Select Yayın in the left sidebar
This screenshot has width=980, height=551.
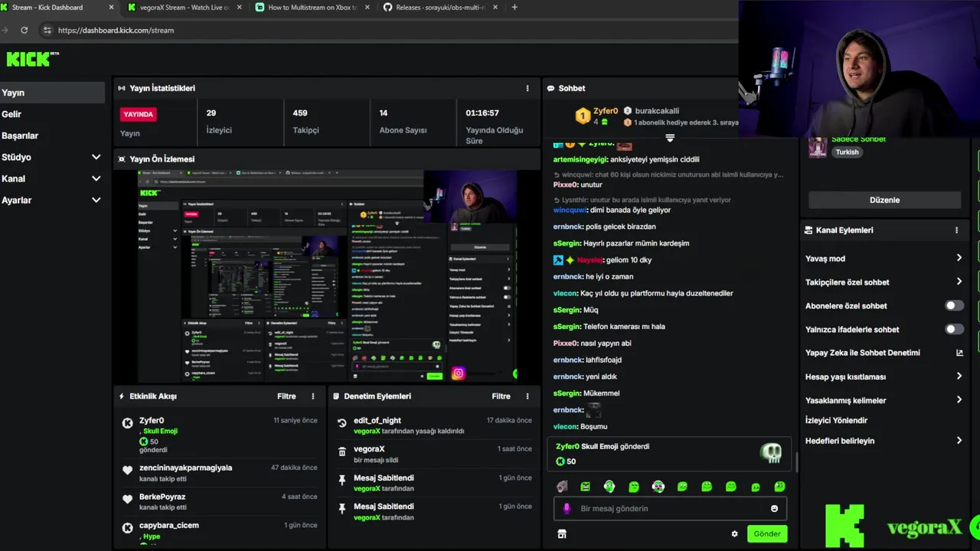(52, 93)
